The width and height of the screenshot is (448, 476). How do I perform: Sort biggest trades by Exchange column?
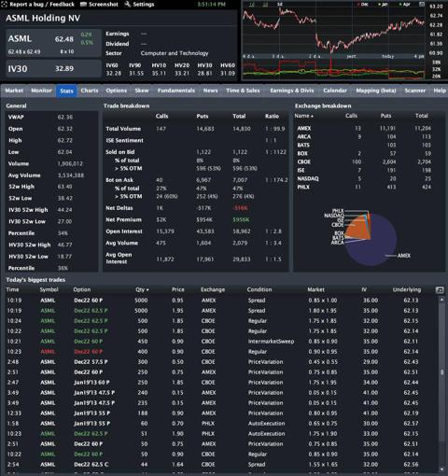[213, 289]
